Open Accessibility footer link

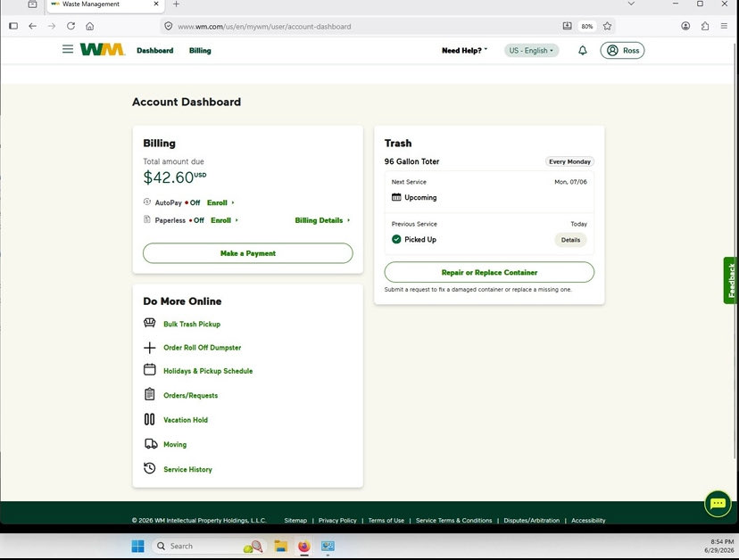click(x=588, y=521)
